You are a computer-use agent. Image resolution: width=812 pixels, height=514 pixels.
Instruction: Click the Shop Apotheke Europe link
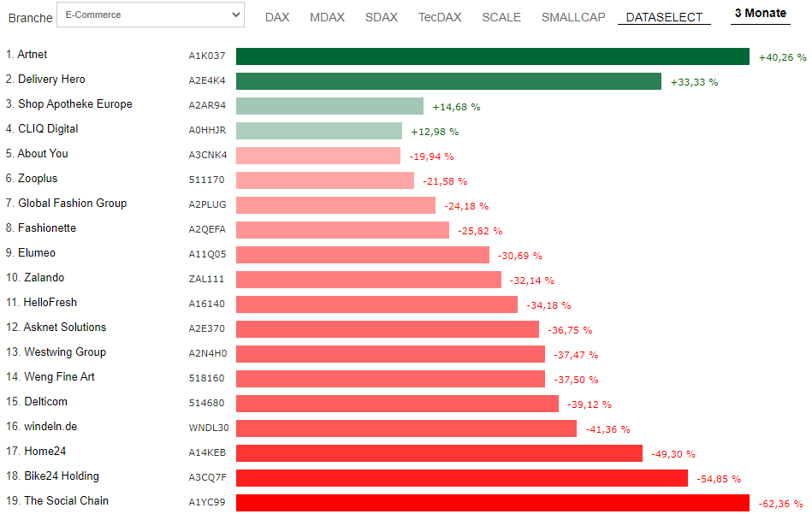point(74,104)
